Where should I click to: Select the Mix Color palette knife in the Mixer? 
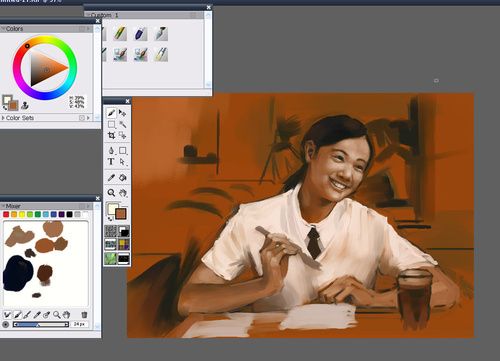(x=27, y=314)
